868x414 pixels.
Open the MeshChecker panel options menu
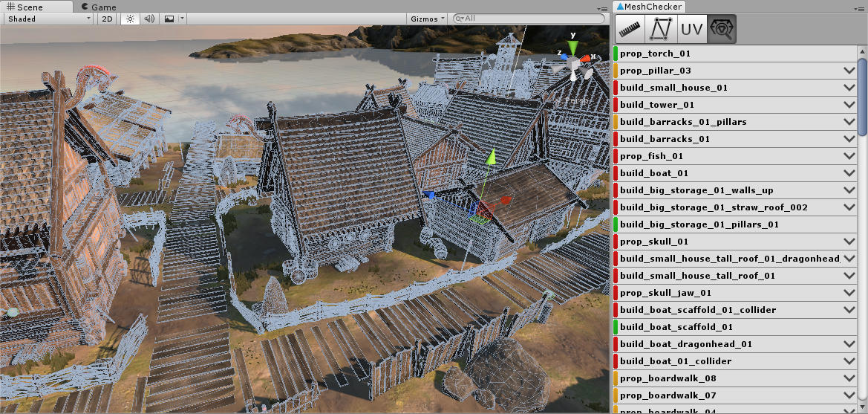[x=861, y=8]
